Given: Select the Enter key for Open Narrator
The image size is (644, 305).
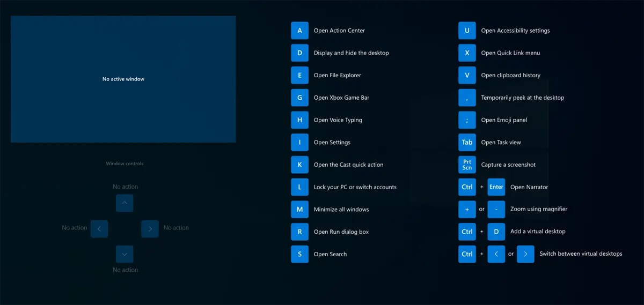Looking at the screenshot, I should [496, 187].
